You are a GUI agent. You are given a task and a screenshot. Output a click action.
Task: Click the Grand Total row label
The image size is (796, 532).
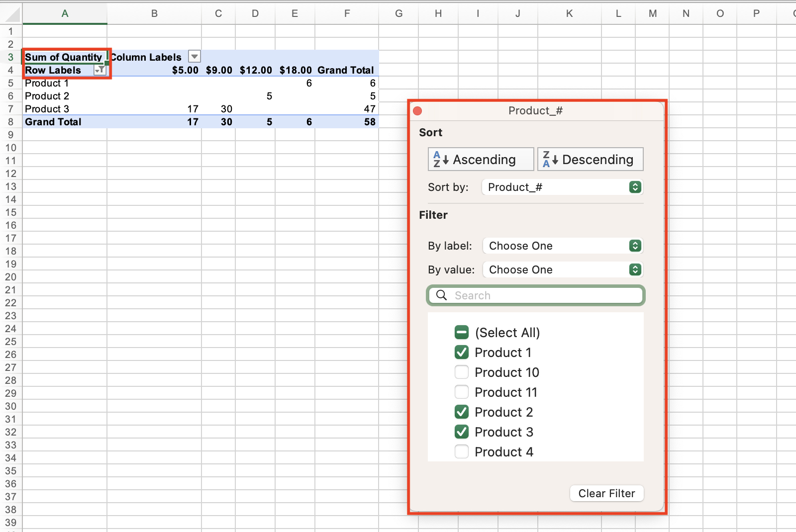[x=53, y=122]
